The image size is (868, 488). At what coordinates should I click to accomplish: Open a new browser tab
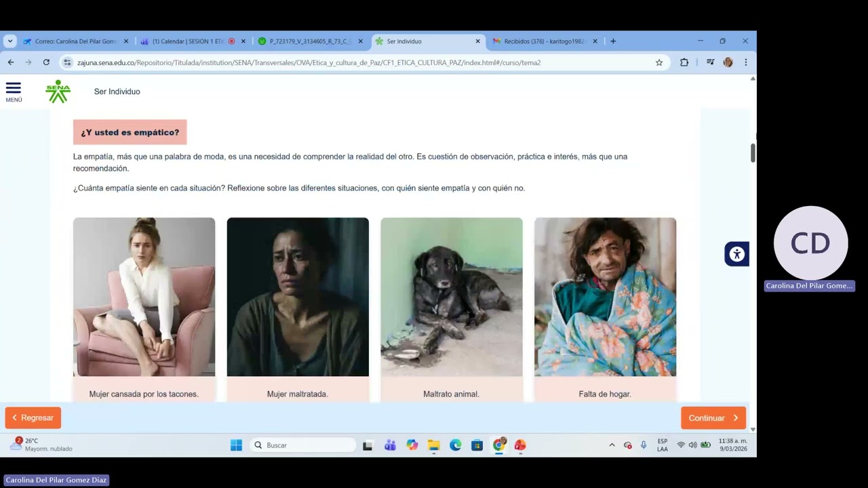(613, 41)
